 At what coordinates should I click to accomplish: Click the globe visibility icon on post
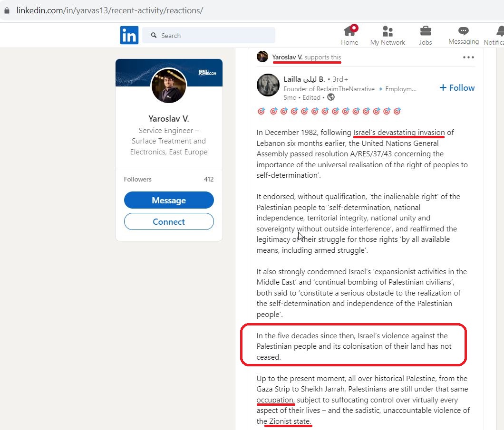(331, 97)
